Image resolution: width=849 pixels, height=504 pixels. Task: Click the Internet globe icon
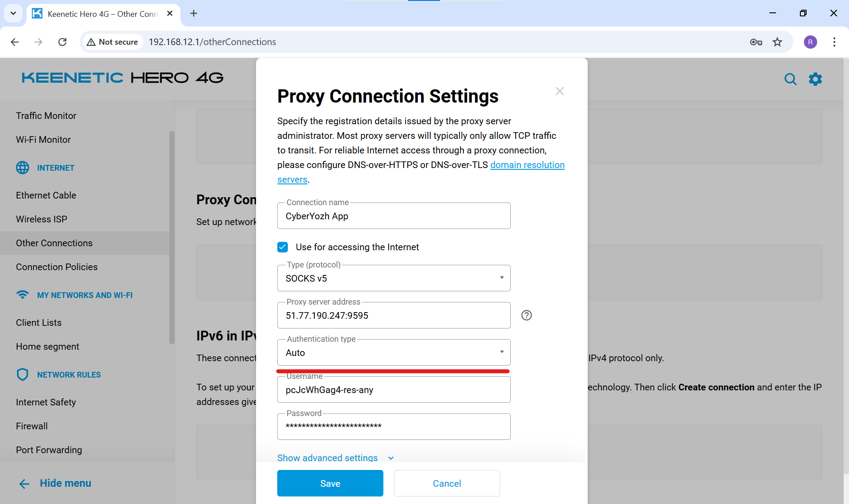pos(23,168)
